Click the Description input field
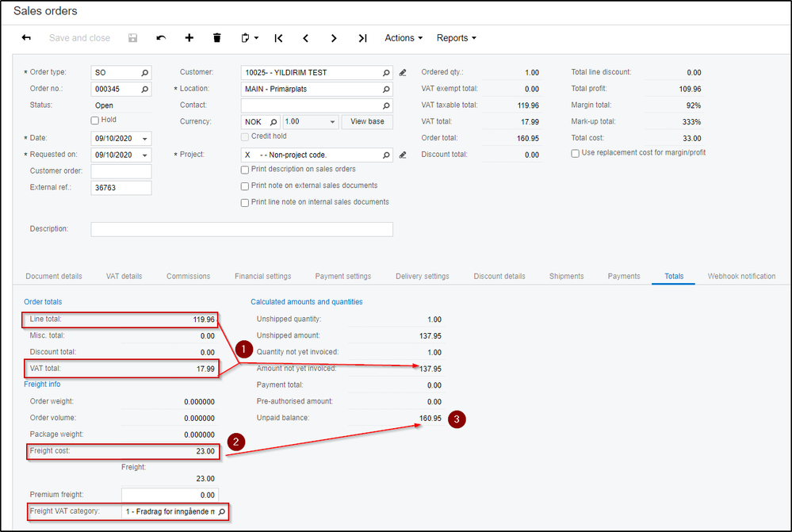The width and height of the screenshot is (792, 532). pyautogui.click(x=242, y=229)
